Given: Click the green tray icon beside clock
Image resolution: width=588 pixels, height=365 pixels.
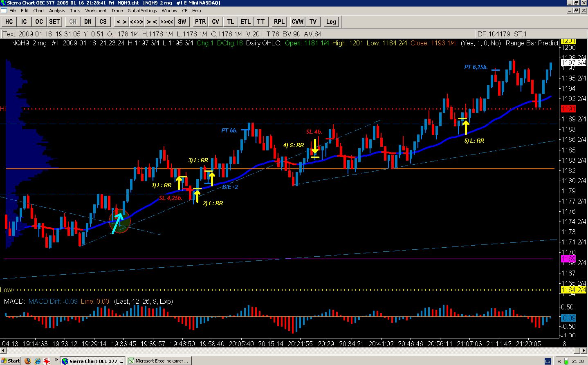Looking at the screenshot, I should [x=566, y=361].
